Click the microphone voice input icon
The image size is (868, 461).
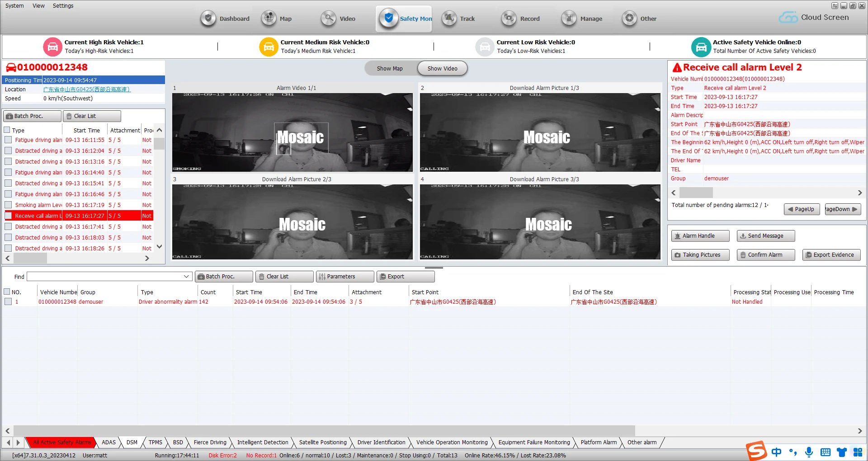coord(809,452)
